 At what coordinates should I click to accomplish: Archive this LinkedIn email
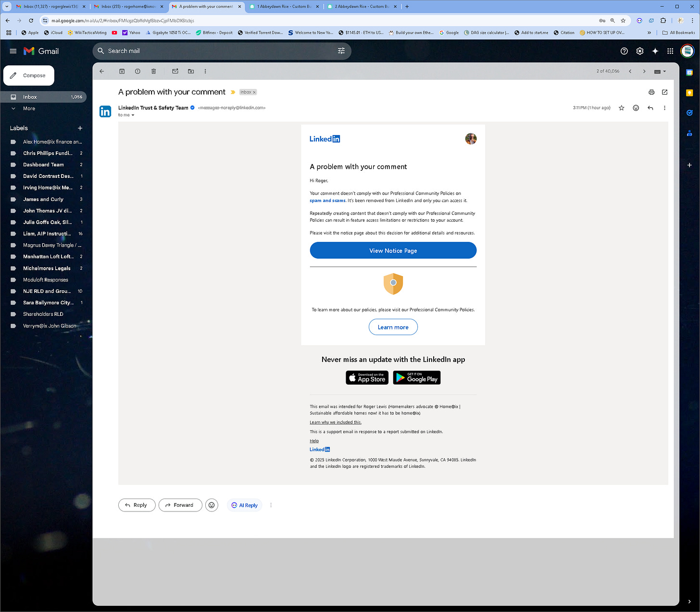[122, 71]
